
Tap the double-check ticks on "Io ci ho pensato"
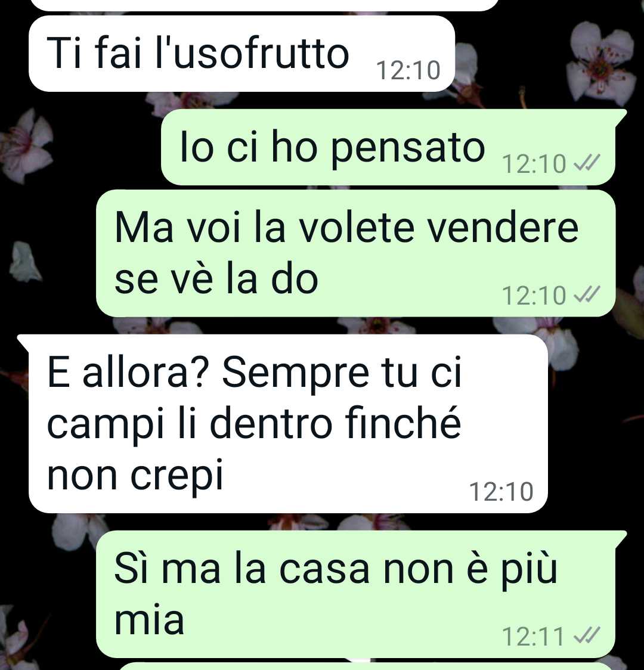point(587,163)
